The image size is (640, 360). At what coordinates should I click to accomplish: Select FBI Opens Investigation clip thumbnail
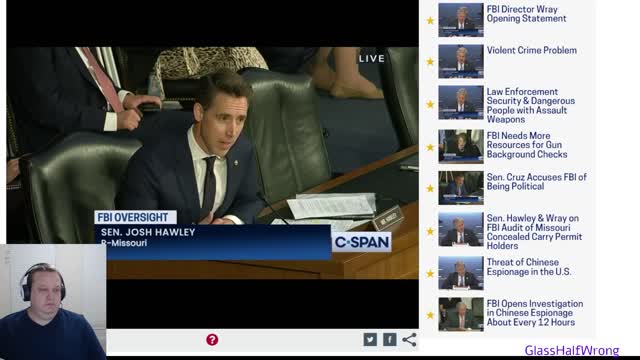[x=461, y=314]
